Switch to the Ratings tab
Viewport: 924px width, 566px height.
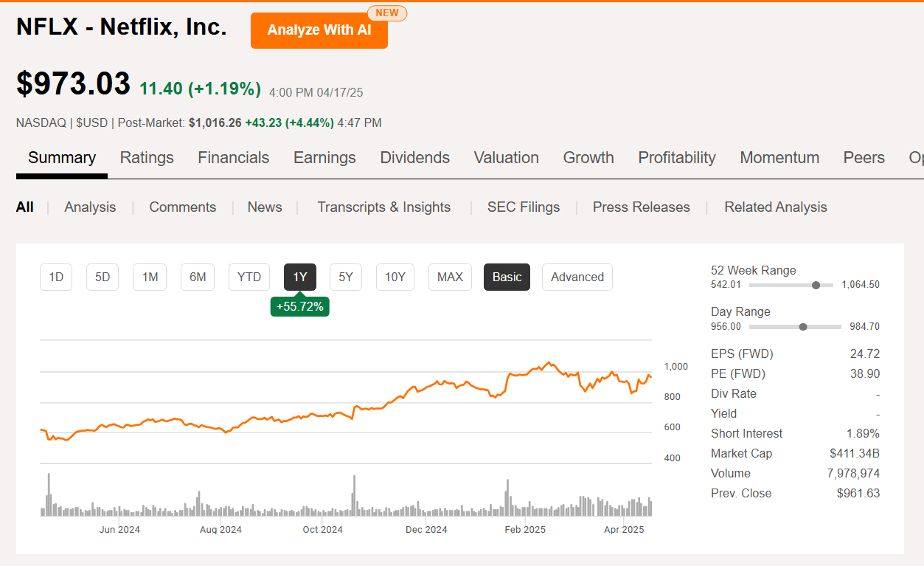146,157
